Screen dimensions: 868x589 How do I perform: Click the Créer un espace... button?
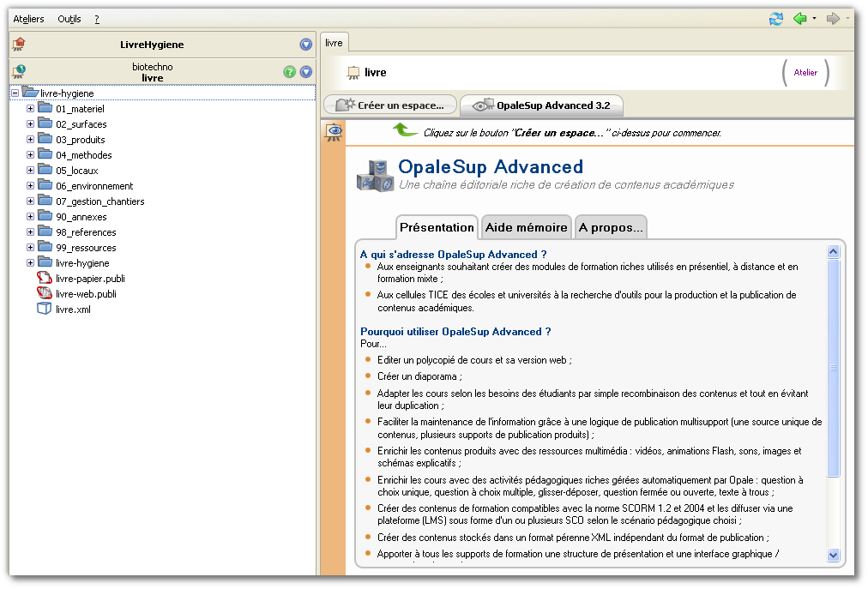(390, 105)
